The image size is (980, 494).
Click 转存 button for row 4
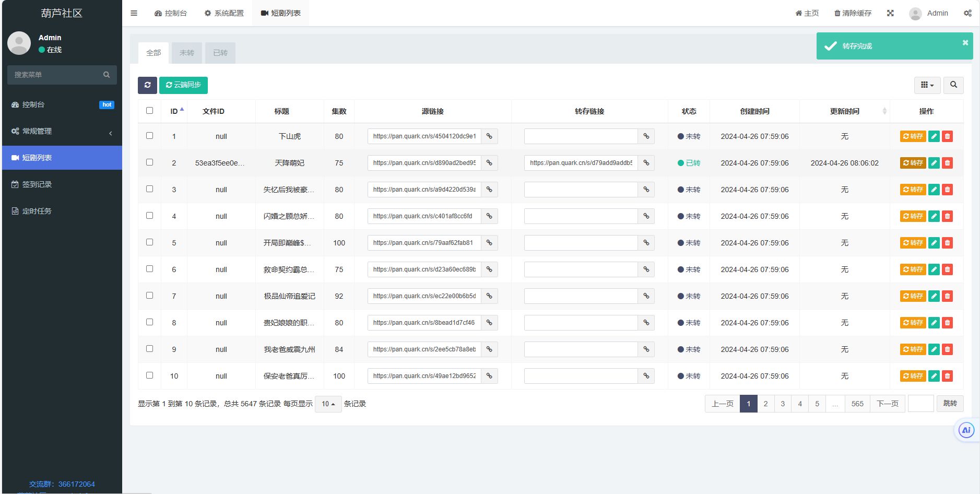tap(913, 216)
